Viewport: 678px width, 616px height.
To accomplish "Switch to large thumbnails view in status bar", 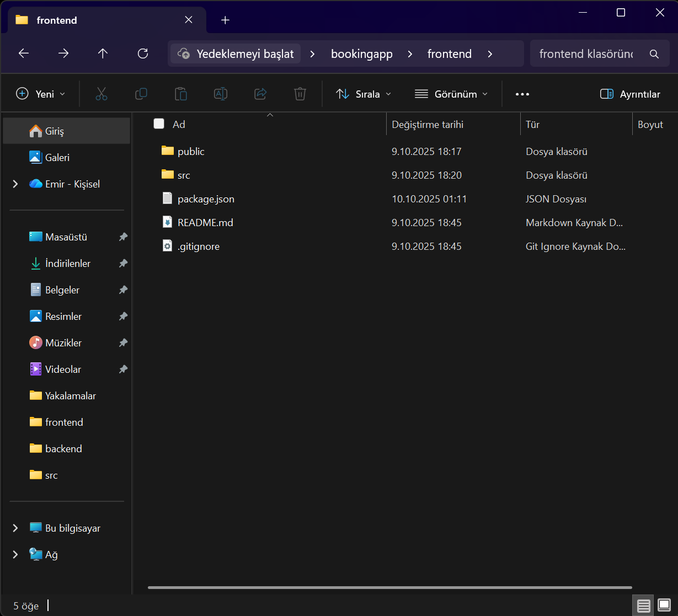I will tap(664, 605).
